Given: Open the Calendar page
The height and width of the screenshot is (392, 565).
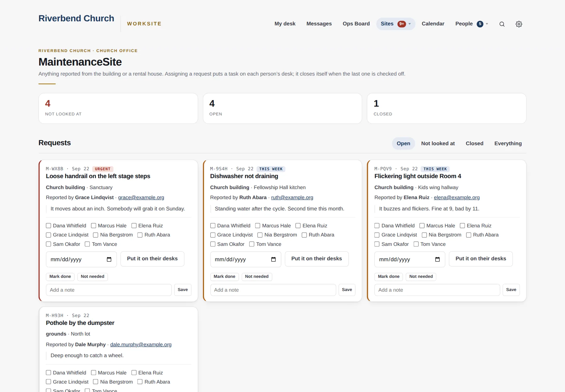Looking at the screenshot, I should (433, 24).
